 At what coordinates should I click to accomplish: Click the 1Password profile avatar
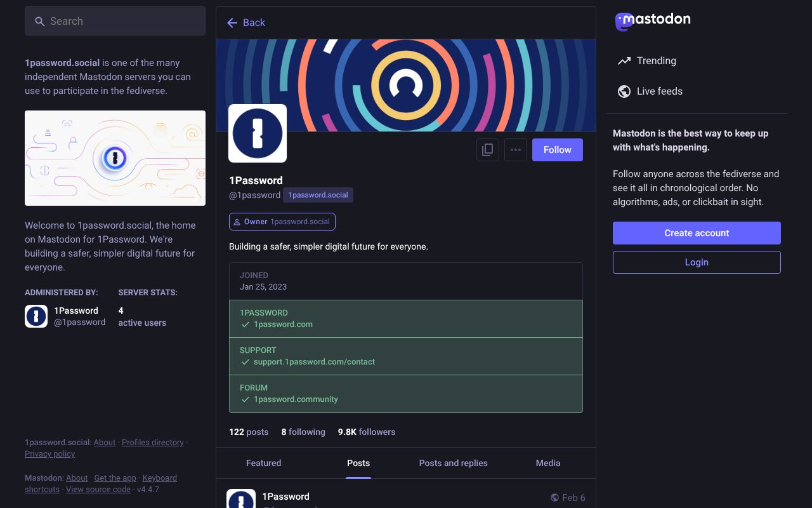[257, 133]
